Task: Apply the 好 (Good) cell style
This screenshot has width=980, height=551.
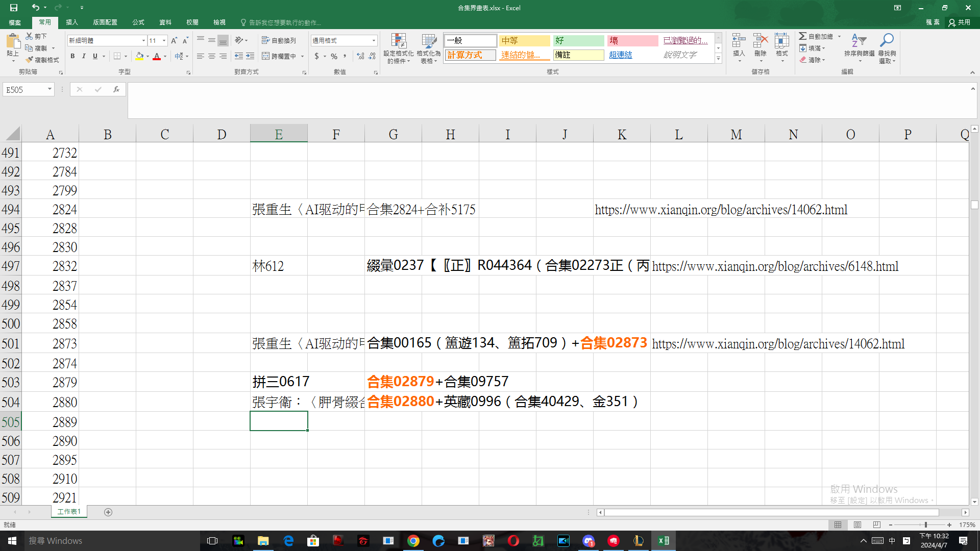Action: 578,40
